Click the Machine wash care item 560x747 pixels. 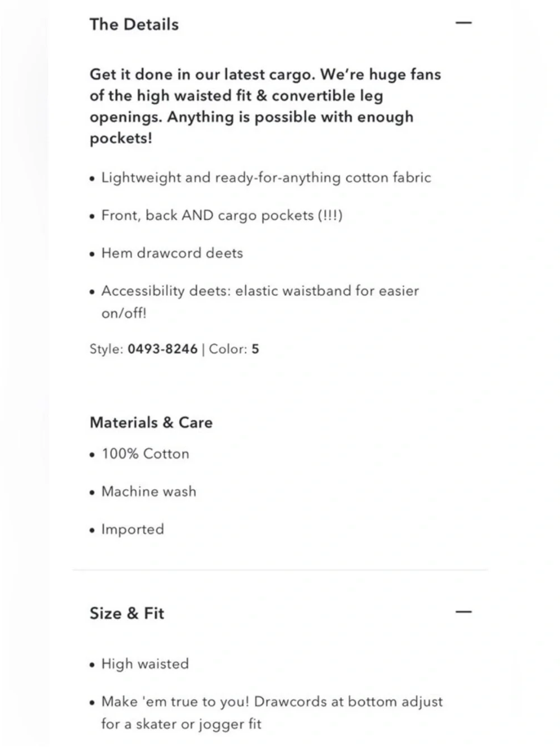(143, 491)
